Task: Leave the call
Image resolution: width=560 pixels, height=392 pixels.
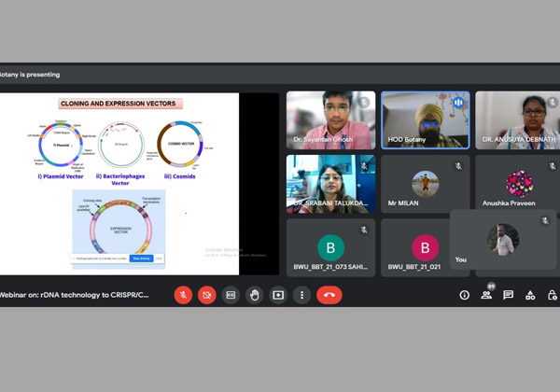Action: [x=329, y=295]
